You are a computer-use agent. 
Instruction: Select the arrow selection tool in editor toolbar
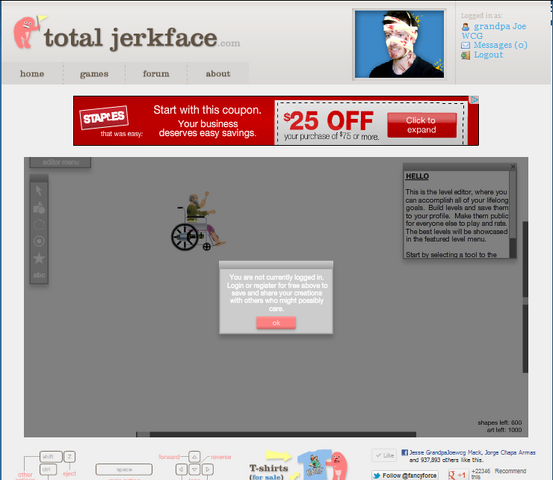[39, 191]
